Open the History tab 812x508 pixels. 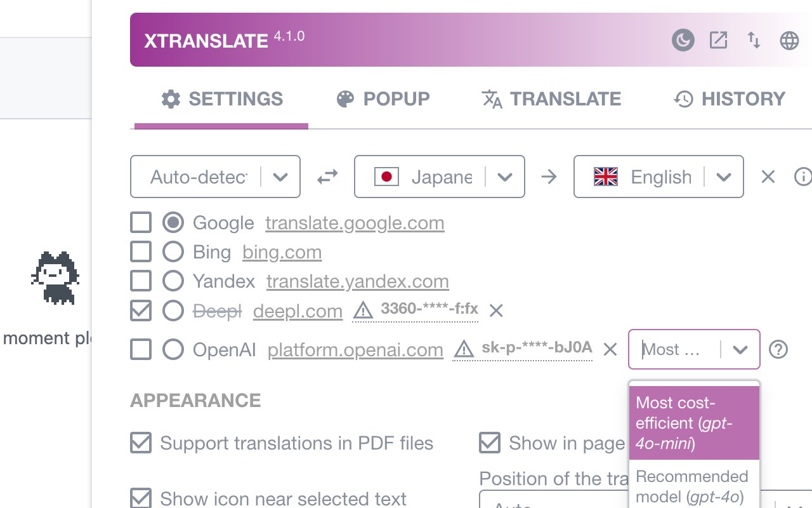[x=730, y=99]
